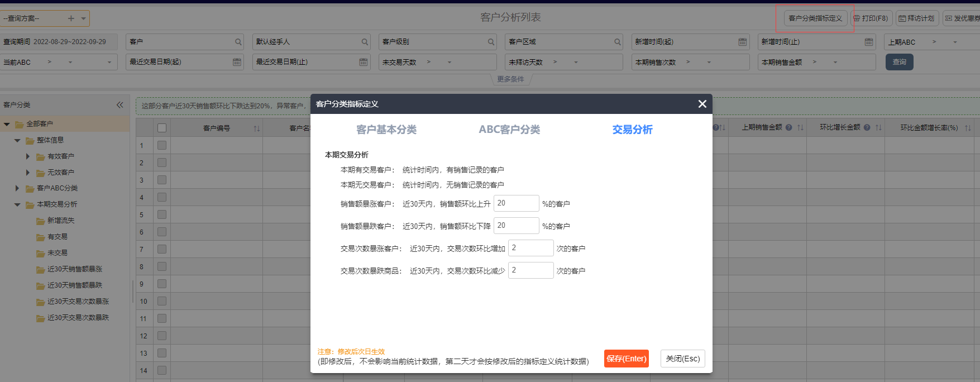
Task: Switch to ABC客户分类 tab
Action: [x=509, y=130]
